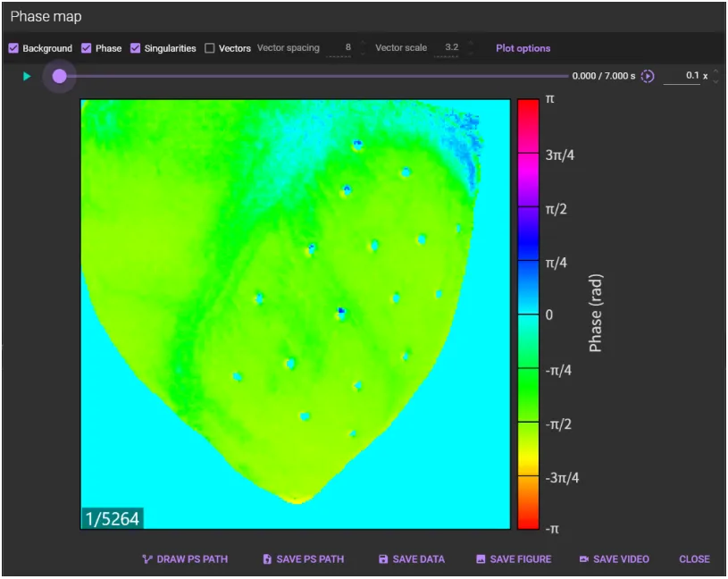
Task: Open Plot options
Action: coord(523,48)
